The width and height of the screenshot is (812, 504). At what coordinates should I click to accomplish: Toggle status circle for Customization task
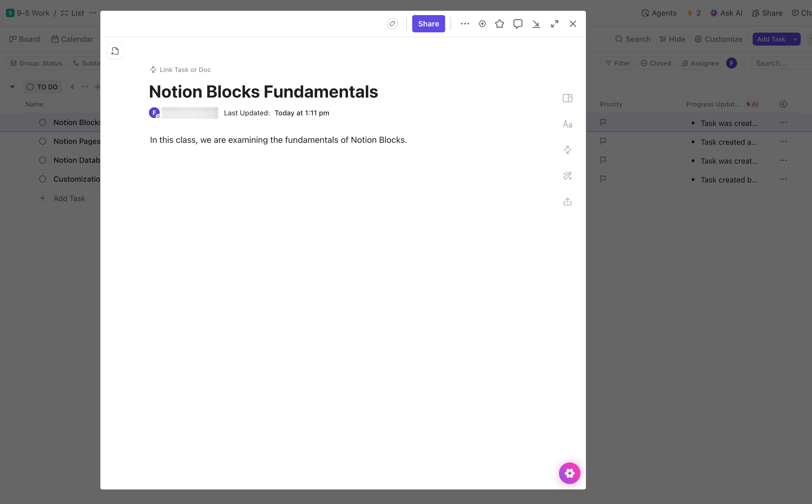[43, 179]
